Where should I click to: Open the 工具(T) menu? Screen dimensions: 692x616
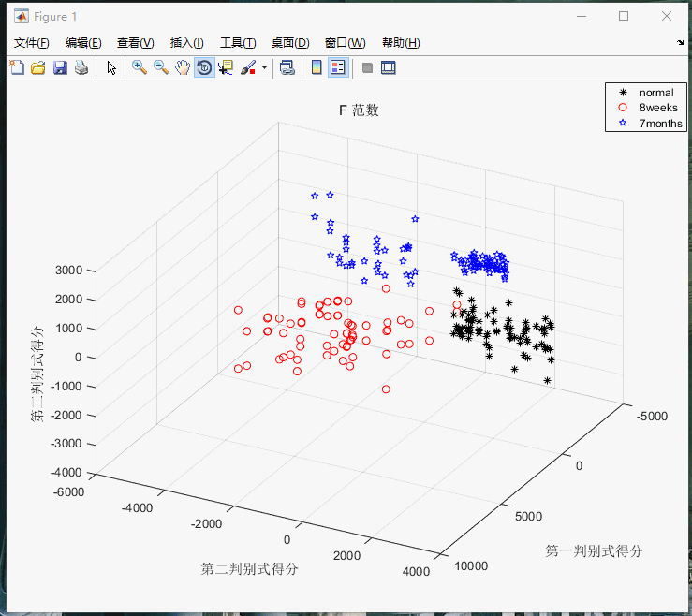click(x=238, y=43)
